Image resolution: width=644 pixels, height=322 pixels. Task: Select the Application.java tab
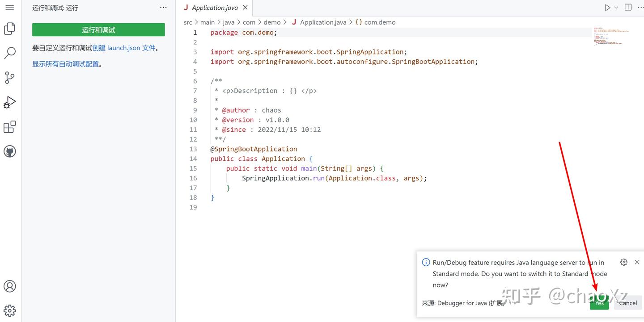(215, 7)
